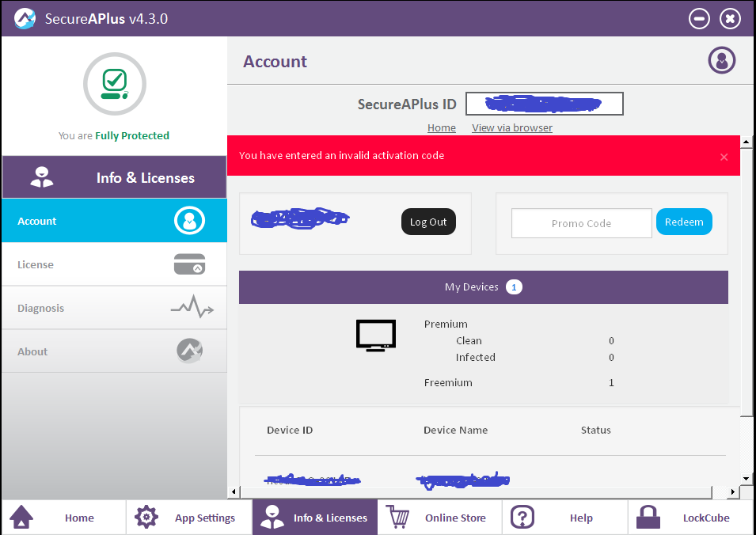
Task: Switch to the Home tab label
Action: [x=79, y=518]
